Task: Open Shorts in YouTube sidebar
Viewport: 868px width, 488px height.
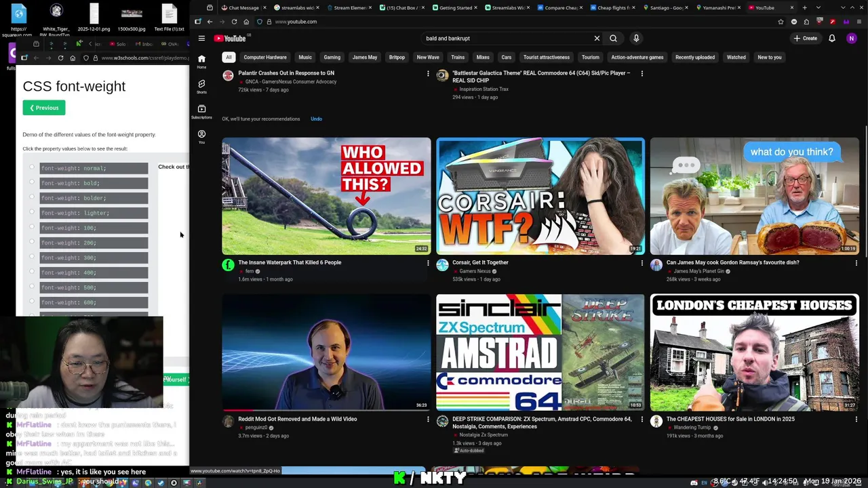Action: (x=201, y=86)
